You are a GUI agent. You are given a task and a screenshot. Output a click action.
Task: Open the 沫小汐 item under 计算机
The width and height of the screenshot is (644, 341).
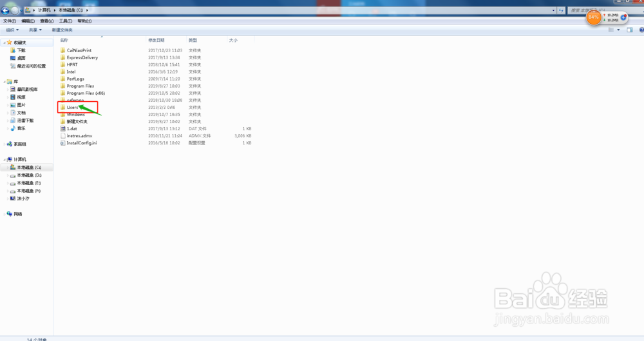pos(23,199)
